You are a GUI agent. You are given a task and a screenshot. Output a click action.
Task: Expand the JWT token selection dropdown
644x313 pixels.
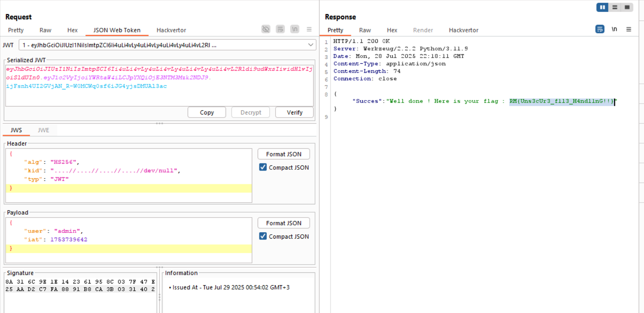[x=311, y=45]
